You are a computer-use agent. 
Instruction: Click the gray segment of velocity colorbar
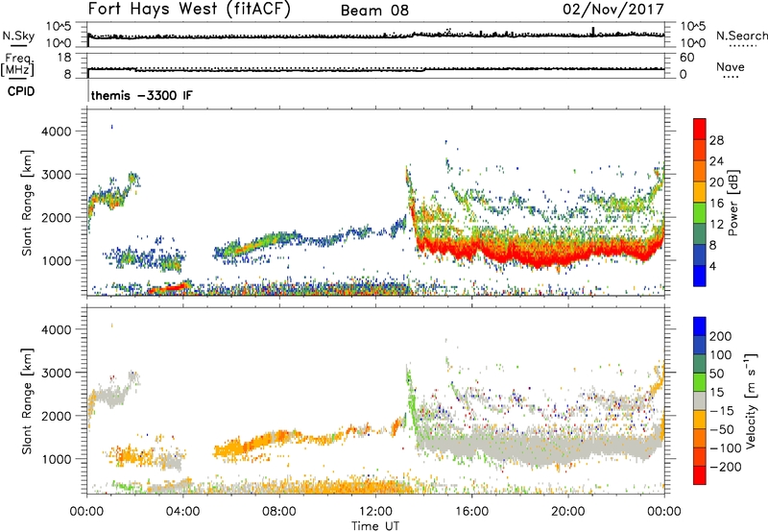[700, 400]
